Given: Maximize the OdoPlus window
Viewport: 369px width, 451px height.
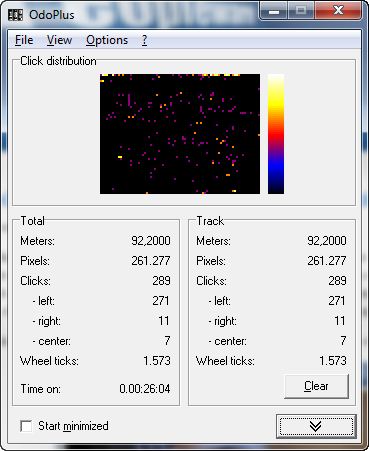Looking at the screenshot, I should (x=301, y=11).
